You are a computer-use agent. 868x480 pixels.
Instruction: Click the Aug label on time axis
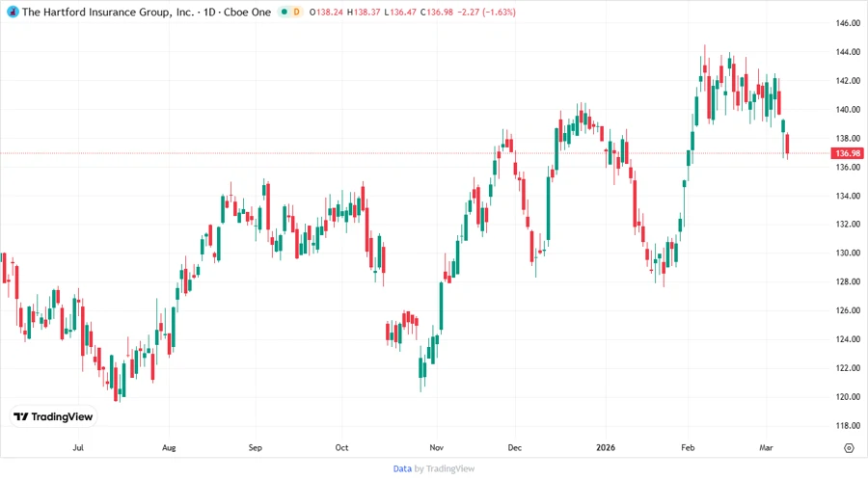point(169,447)
